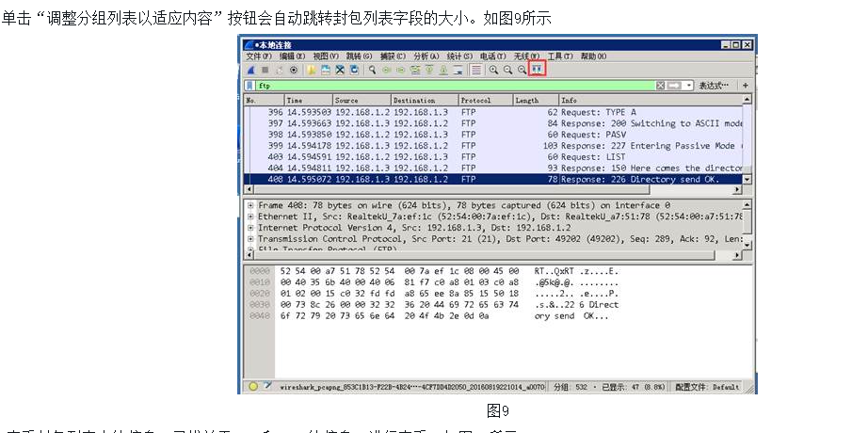Save this capture file
Image resolution: width=868 pixels, height=433 pixels.
pyautogui.click(x=326, y=70)
